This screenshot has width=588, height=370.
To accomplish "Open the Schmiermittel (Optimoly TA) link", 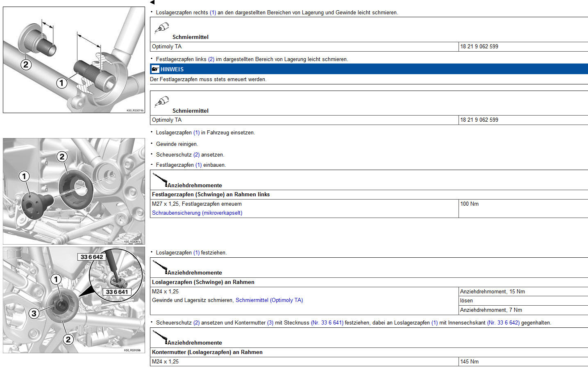I will (x=269, y=300).
